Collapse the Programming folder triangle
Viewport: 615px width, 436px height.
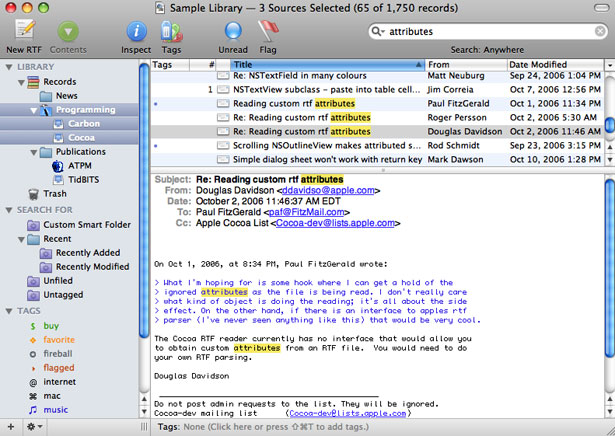34,111
